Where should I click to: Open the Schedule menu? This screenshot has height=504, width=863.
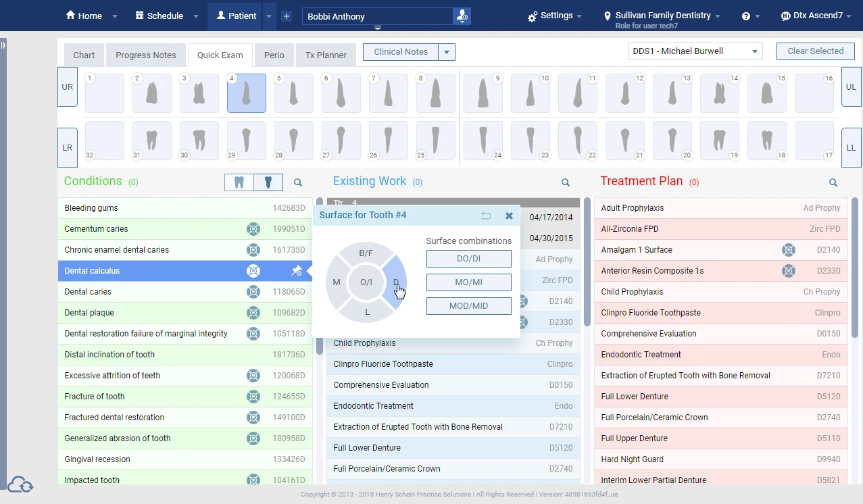[x=166, y=15]
